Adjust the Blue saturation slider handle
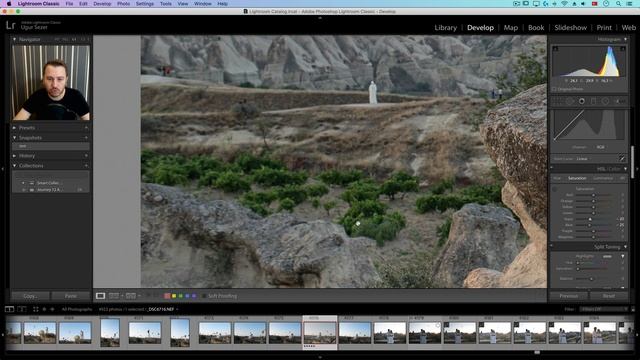 (589, 225)
